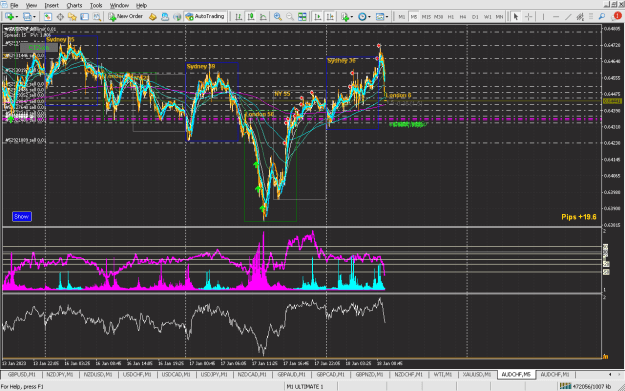This screenshot has height=391, width=625.
Task: Open the New Chart toolbar icon
Action: 9,17
